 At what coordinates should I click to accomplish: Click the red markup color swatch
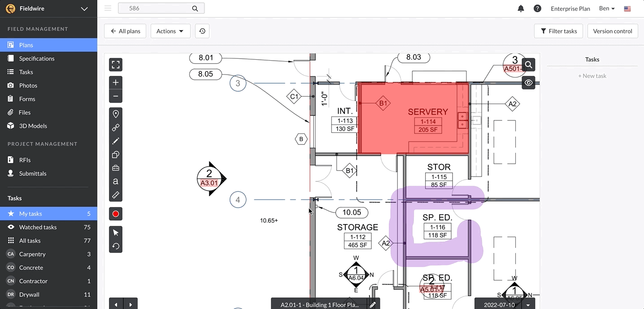point(115,213)
